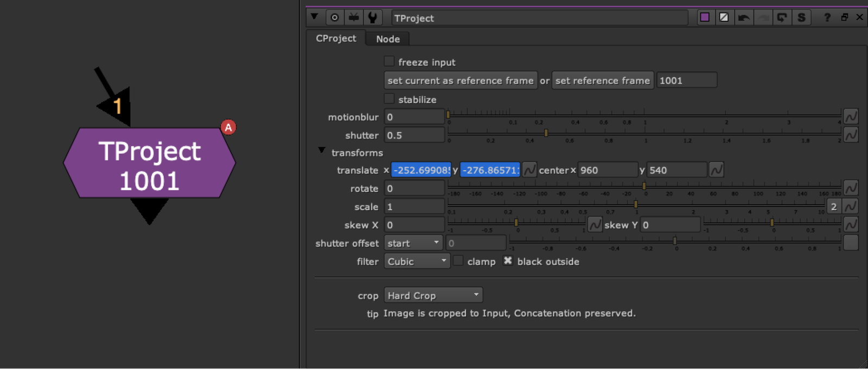The image size is (868, 369).
Task: Click the shutter value field 0.5
Action: [414, 135]
